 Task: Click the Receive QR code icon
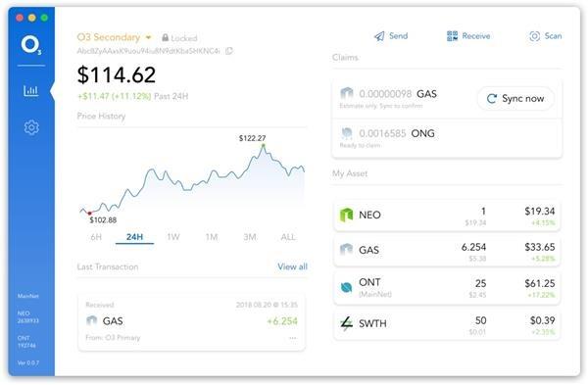[452, 36]
